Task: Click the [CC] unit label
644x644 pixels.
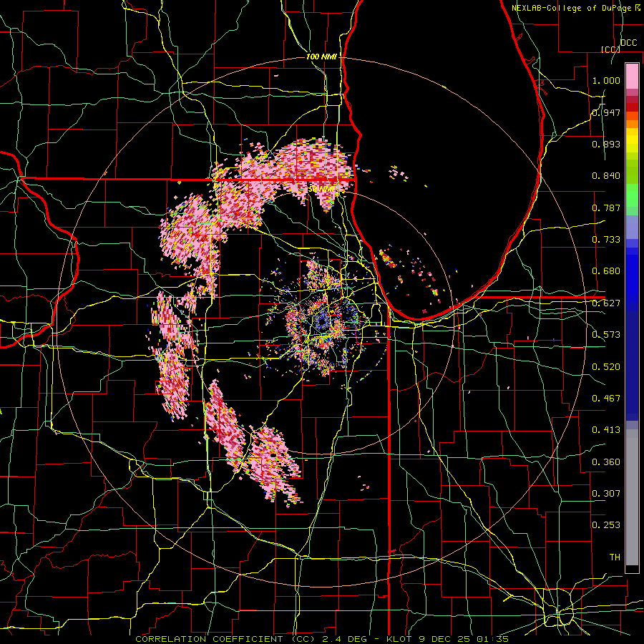Action: (x=611, y=49)
